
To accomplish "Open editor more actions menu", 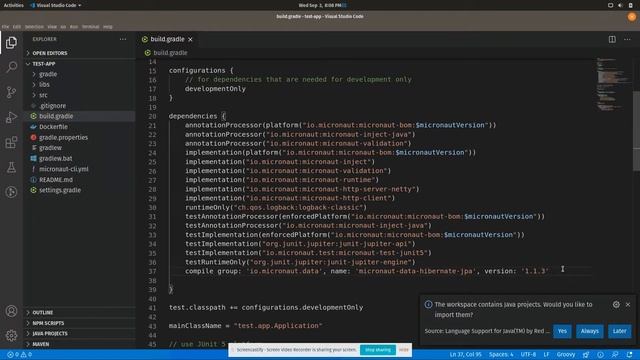I will [x=627, y=39].
